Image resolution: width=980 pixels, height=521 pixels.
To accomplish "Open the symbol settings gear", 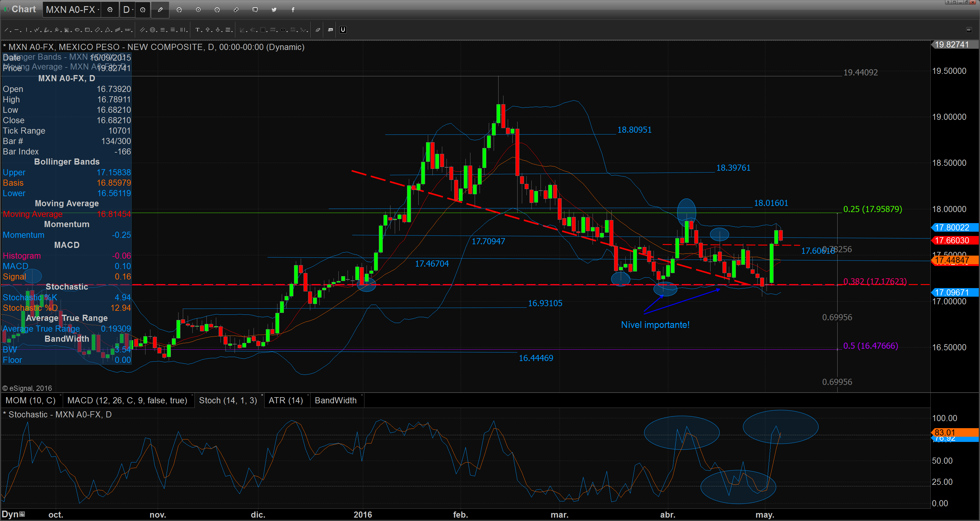I will (110, 10).
